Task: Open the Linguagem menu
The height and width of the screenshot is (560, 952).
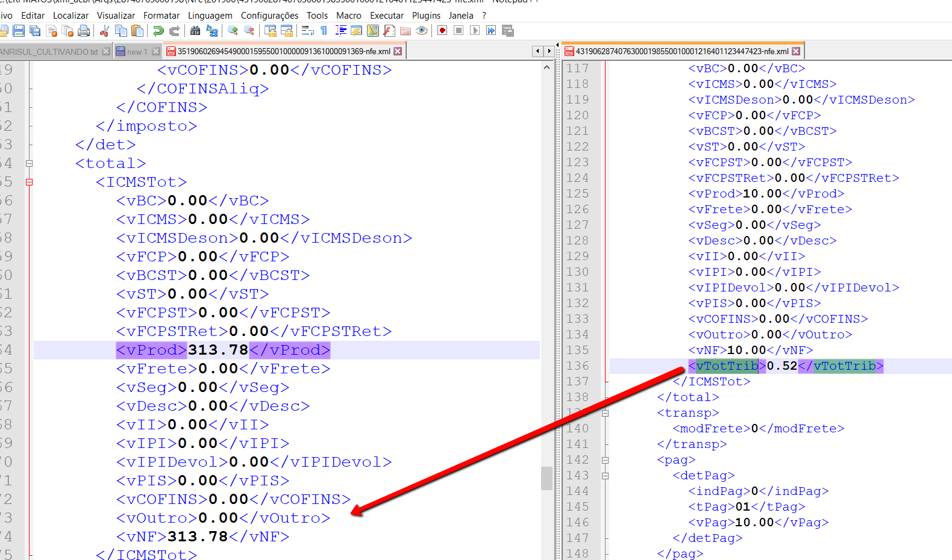Action: click(210, 16)
